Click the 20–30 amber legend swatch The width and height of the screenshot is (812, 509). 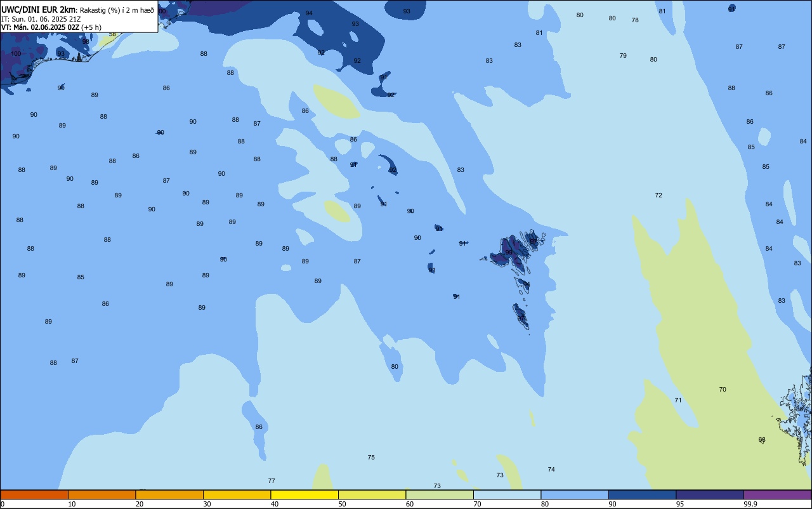click(169, 494)
